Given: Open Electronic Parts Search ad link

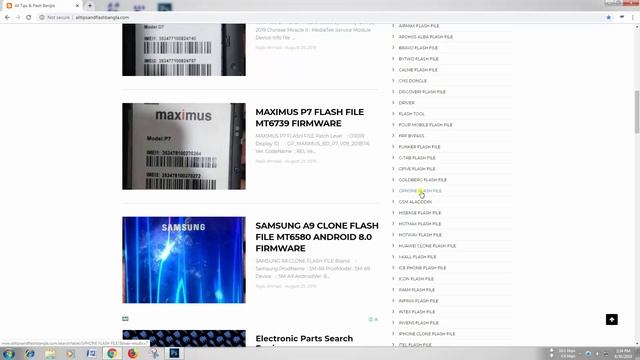Looking at the screenshot, I should pos(304,339).
